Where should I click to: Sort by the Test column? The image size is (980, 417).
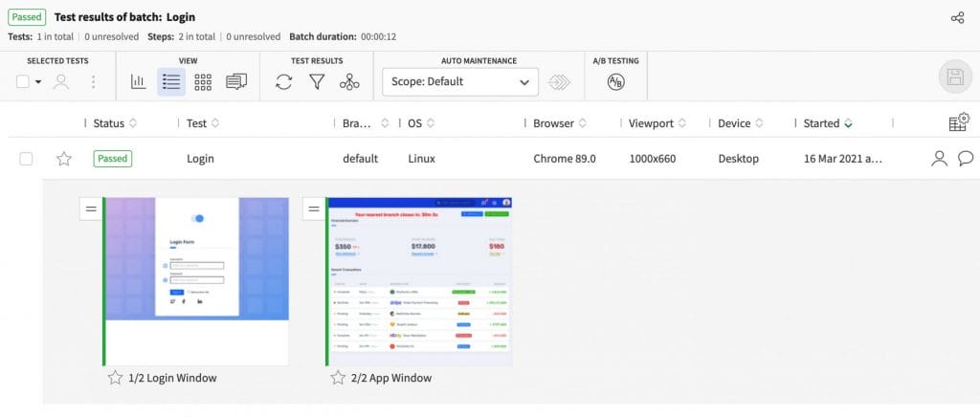215,123
